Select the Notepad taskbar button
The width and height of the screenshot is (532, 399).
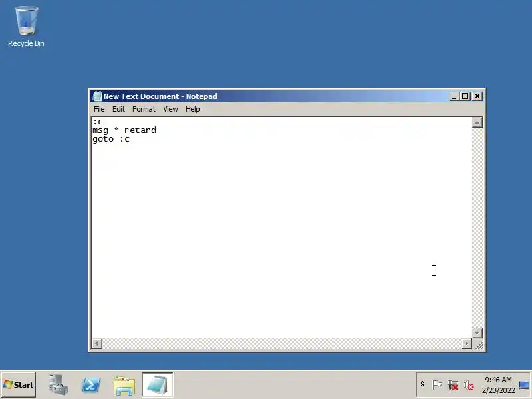point(158,385)
